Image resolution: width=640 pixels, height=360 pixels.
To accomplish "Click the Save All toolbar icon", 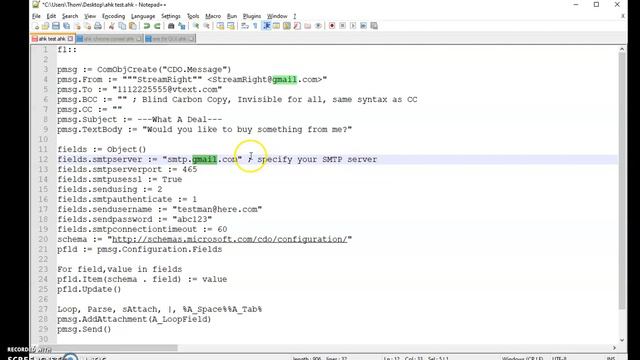I will tap(66, 26).
